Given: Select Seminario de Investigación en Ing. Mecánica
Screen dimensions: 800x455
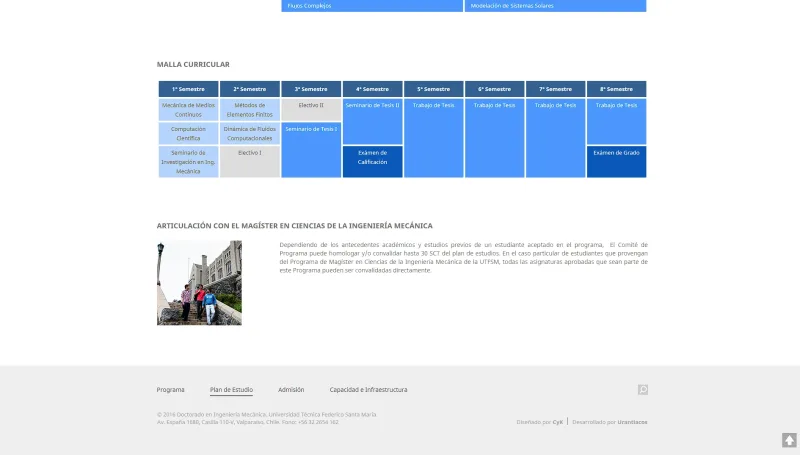Looking at the screenshot, I should tap(188, 162).
